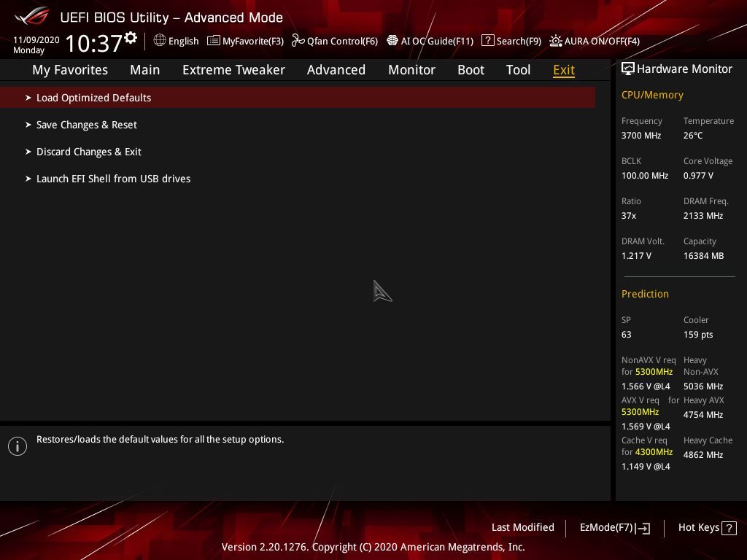This screenshot has height=560, width=747.
Task: Click the Hardware Monitor screen icon
Action: (x=628, y=69)
